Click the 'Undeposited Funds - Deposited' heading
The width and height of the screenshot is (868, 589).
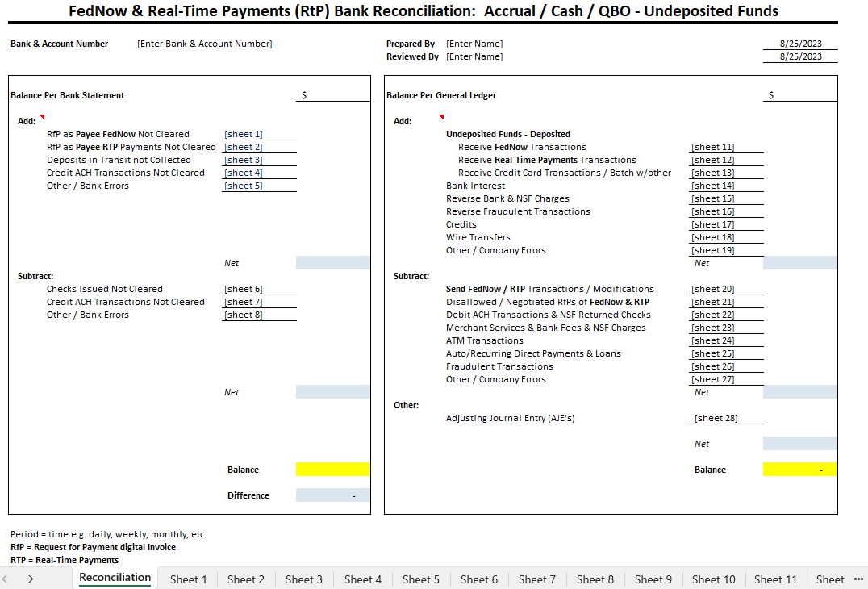coord(508,134)
